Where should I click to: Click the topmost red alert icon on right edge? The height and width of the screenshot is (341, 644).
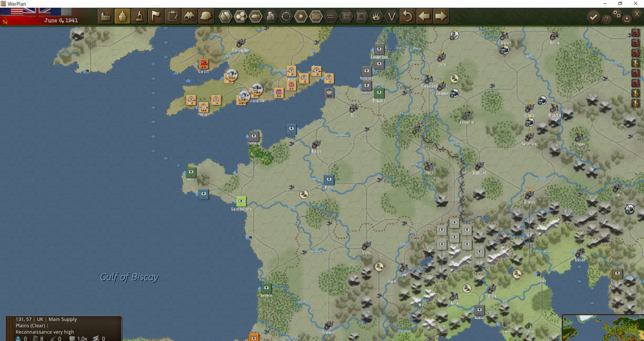click(x=636, y=33)
